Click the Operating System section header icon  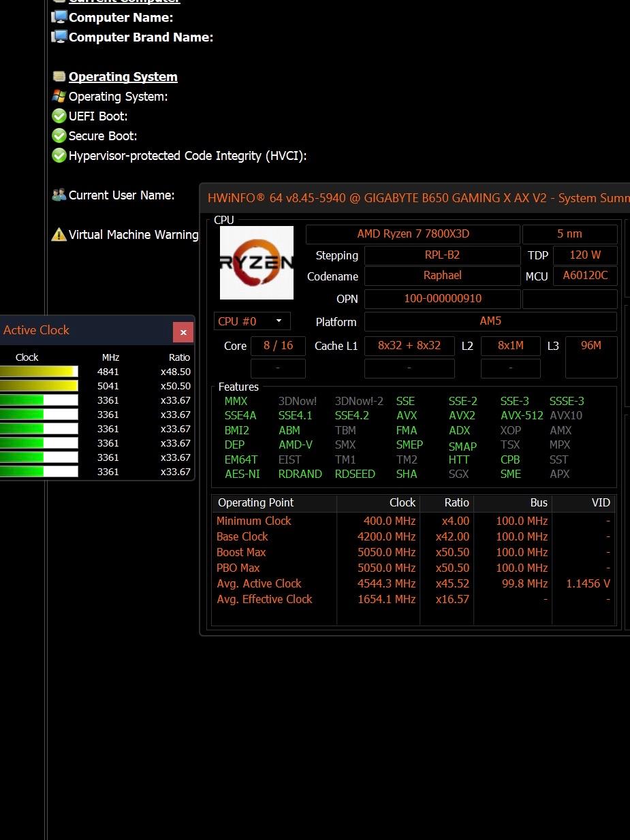59,76
